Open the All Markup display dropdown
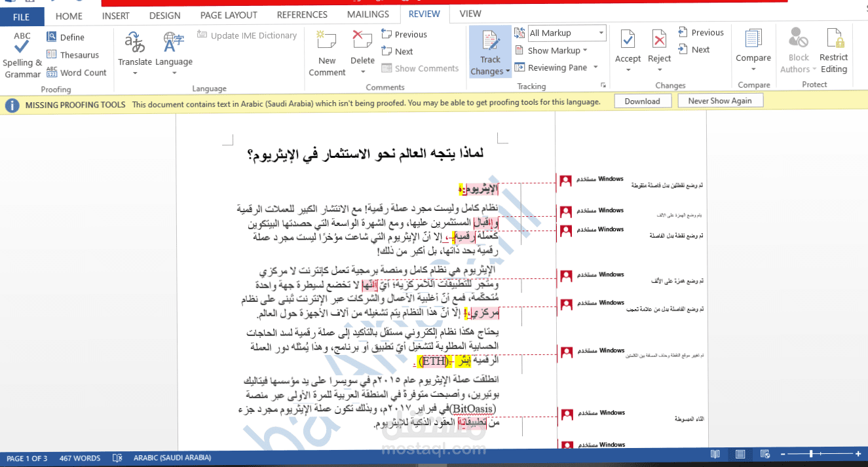Screen dimensions: 868x467 (x=566, y=33)
